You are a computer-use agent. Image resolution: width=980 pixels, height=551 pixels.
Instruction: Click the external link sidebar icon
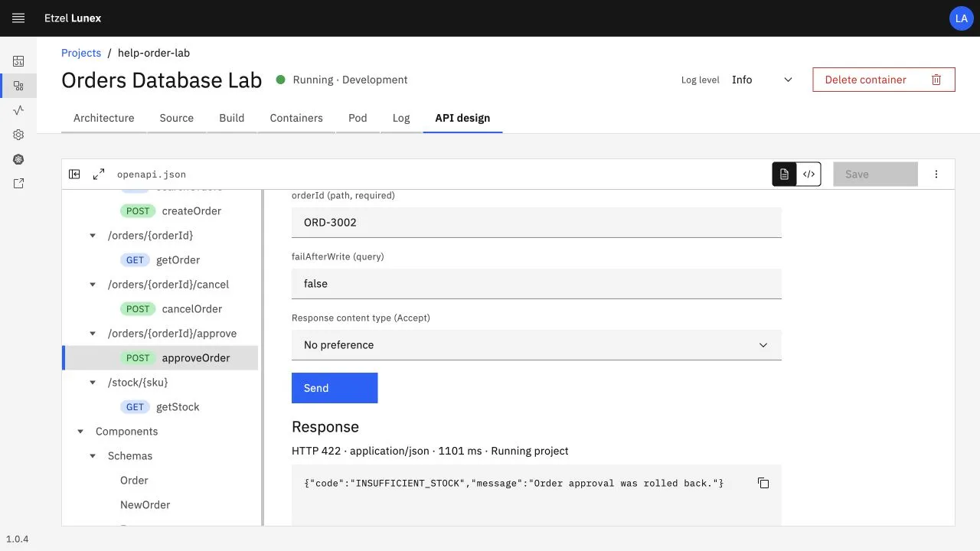pyautogui.click(x=18, y=184)
